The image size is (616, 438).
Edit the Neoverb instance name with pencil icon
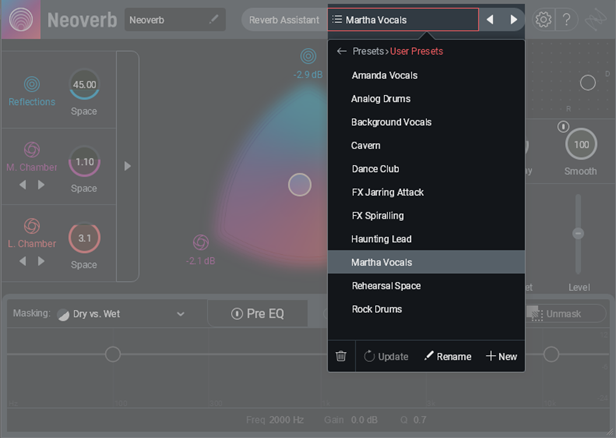pos(213,19)
